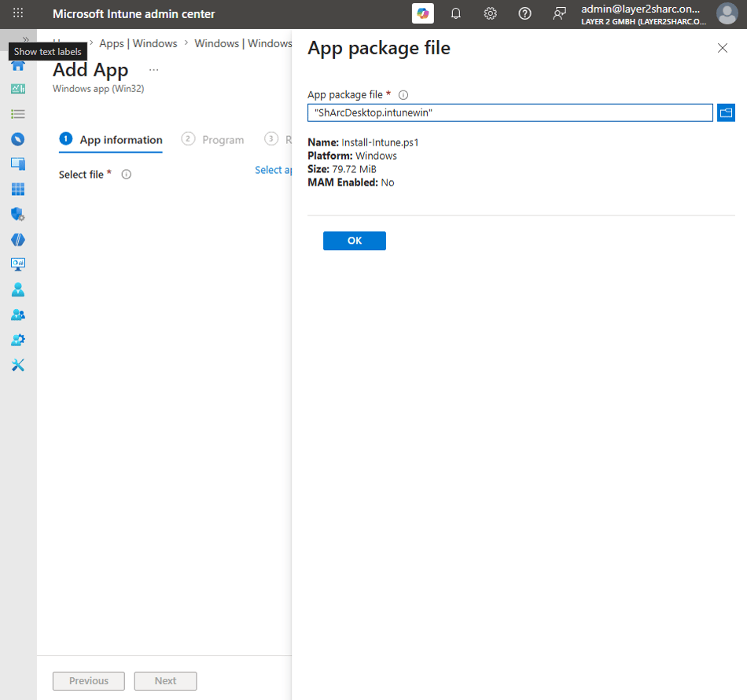Open Dashboard in the sidebar
747x700 pixels.
(18, 89)
